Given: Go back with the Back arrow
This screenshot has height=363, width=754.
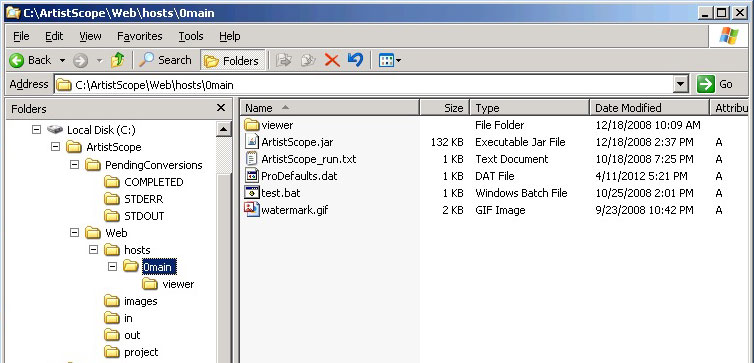Looking at the screenshot, I should click(x=30, y=60).
